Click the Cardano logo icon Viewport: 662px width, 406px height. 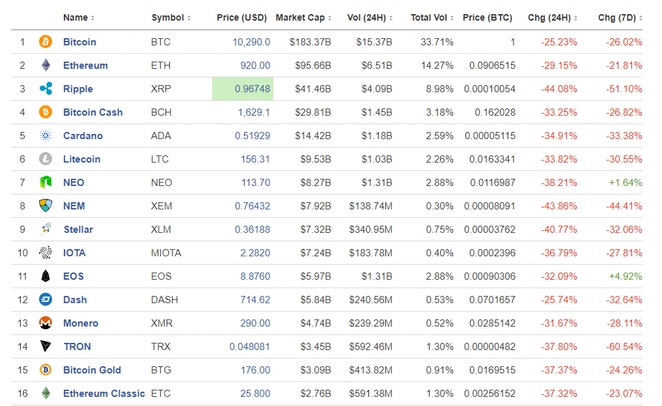46,135
